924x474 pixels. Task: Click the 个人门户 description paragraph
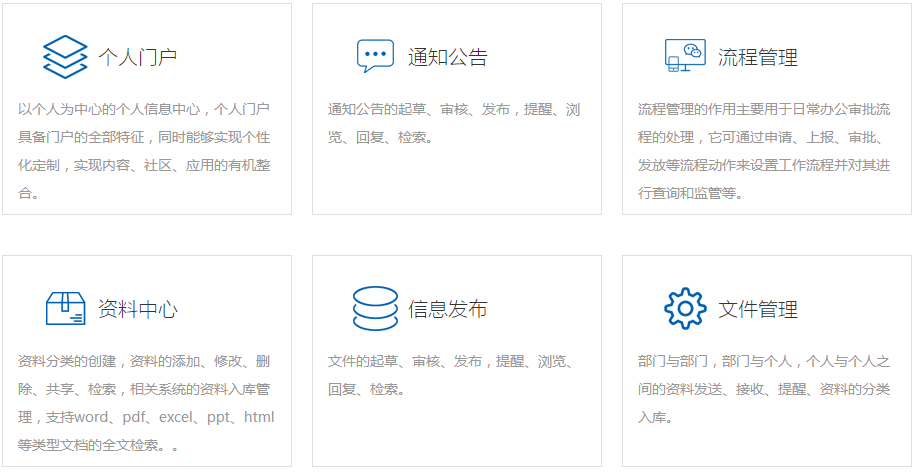tap(146, 150)
